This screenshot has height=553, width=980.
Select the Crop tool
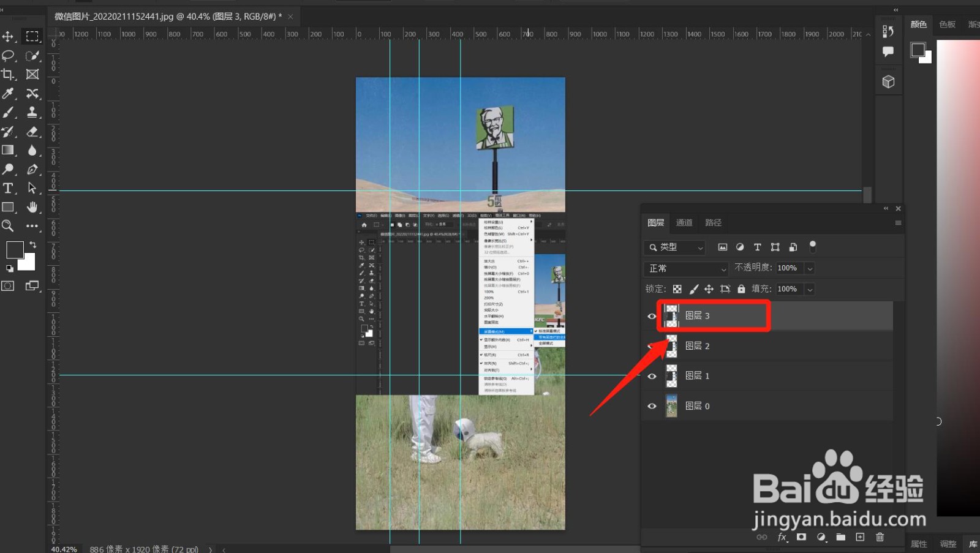[8, 75]
